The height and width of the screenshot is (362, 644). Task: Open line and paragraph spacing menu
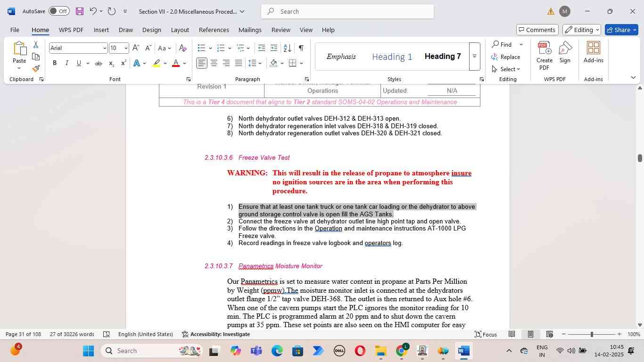point(255,63)
